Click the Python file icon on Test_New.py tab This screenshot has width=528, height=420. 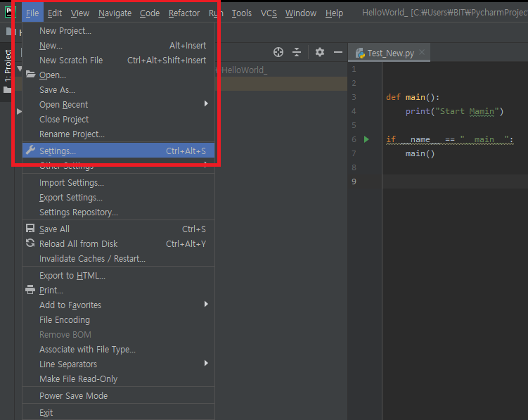point(360,53)
